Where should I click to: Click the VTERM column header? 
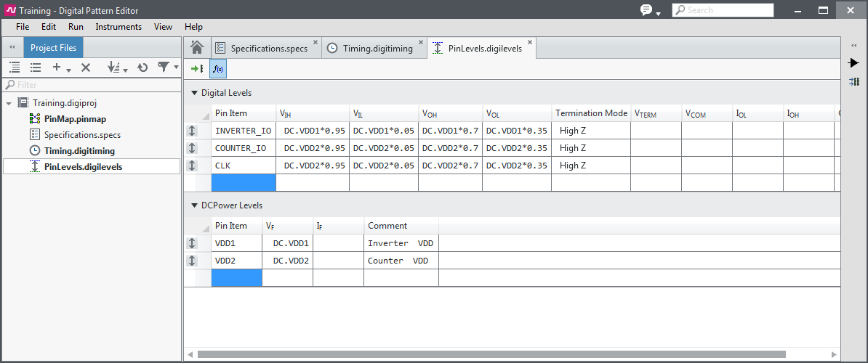656,113
